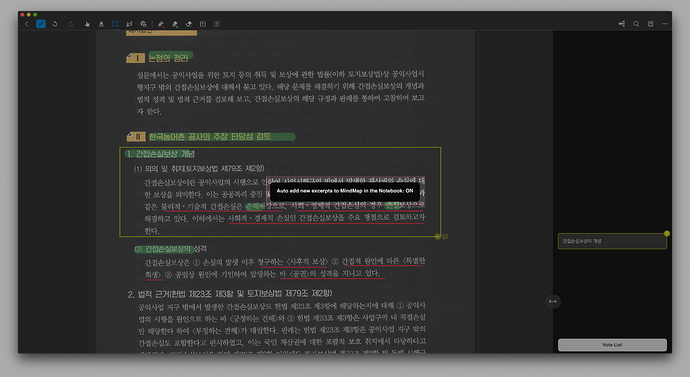Click the yellow plus handle at excerpt corner

(x=437, y=237)
